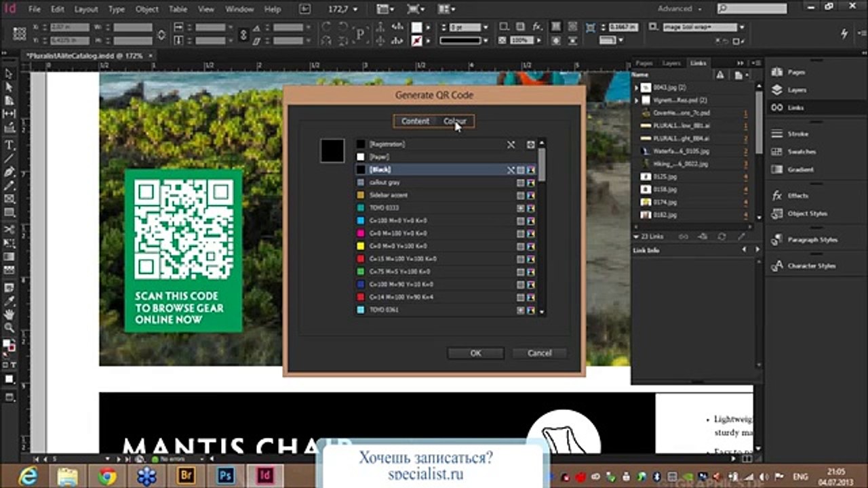This screenshot has height=488, width=868.
Task: Click OK in Generate QR Code dialog
Action: 475,353
